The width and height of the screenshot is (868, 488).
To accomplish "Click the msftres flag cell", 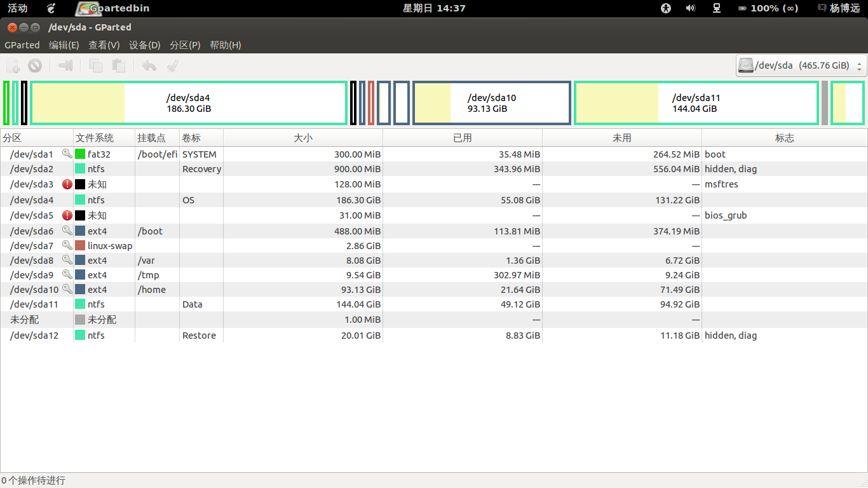I will tap(721, 184).
